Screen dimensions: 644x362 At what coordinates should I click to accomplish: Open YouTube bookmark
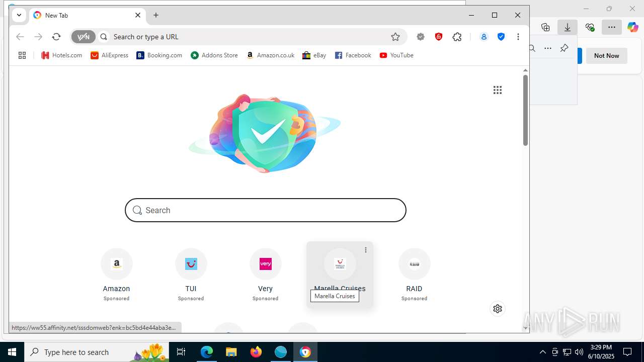point(396,55)
